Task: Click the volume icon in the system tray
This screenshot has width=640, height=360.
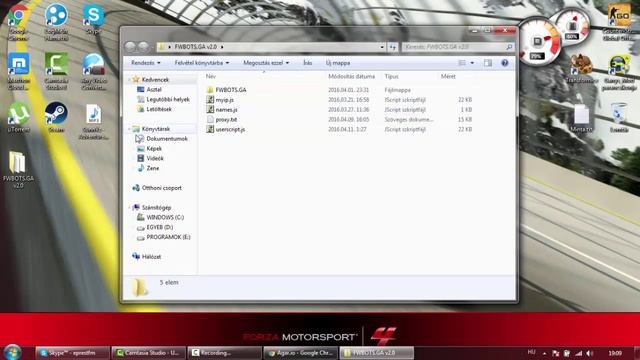Action: [589, 353]
